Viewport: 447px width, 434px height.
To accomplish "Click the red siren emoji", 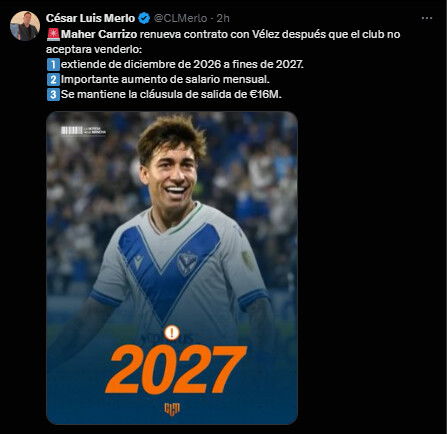I will (53, 34).
